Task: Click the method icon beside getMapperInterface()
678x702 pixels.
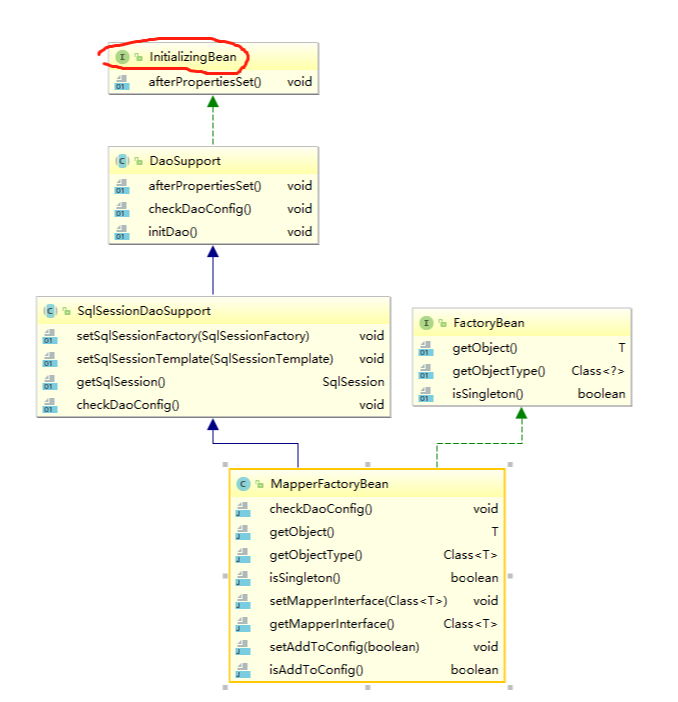Action: click(243, 624)
